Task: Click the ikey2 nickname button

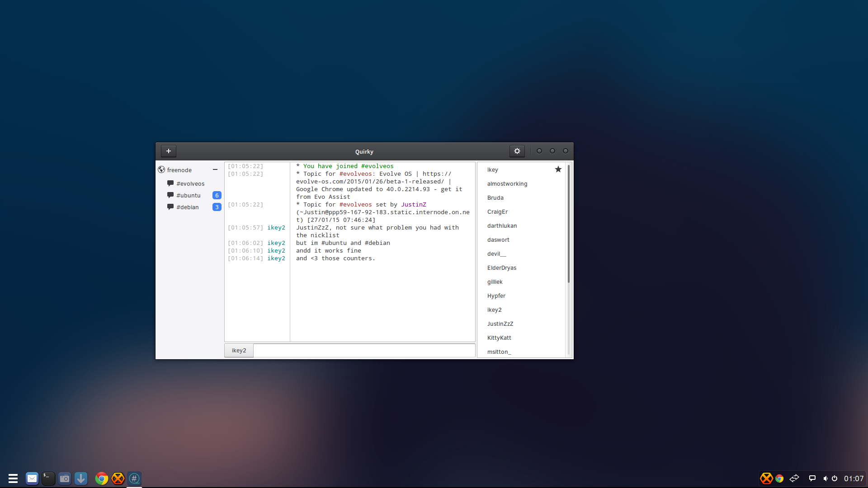Action: (x=239, y=351)
